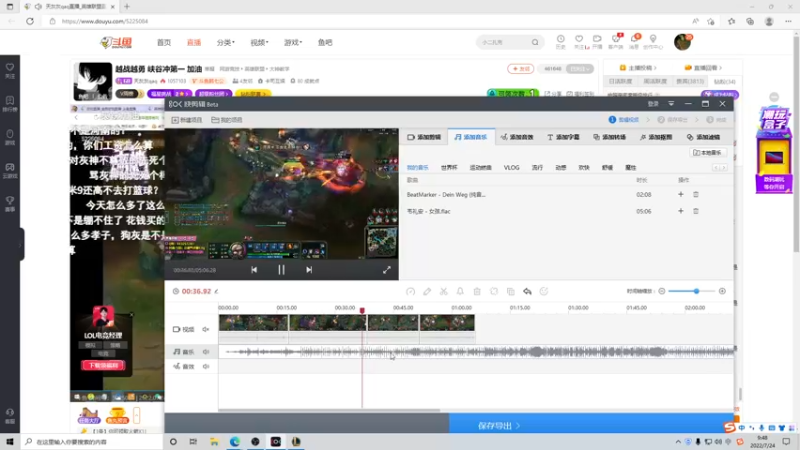
Task: Jump to the previous clip in preview
Action: click(254, 270)
